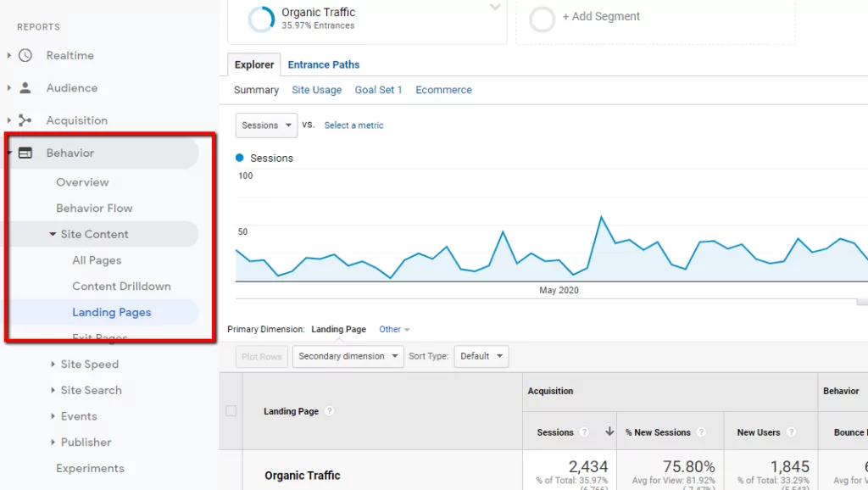The height and width of the screenshot is (490, 868).
Task: Expand the Events submenu
Action: click(53, 415)
